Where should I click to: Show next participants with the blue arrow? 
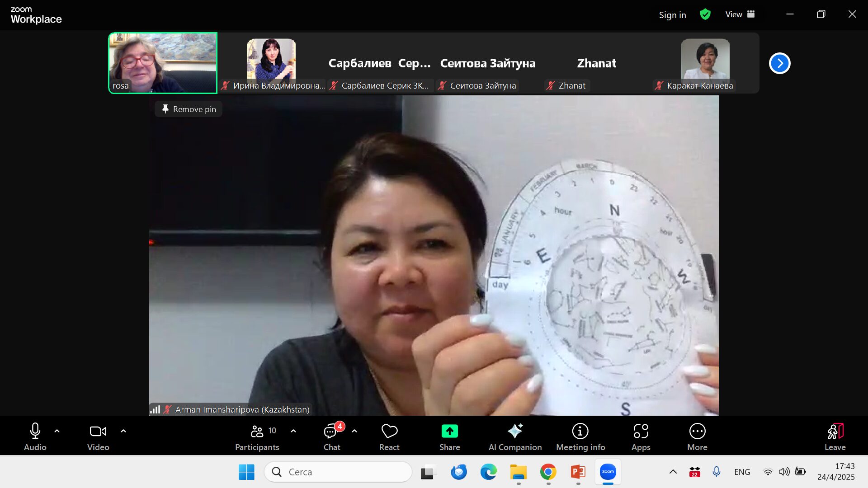[779, 63]
